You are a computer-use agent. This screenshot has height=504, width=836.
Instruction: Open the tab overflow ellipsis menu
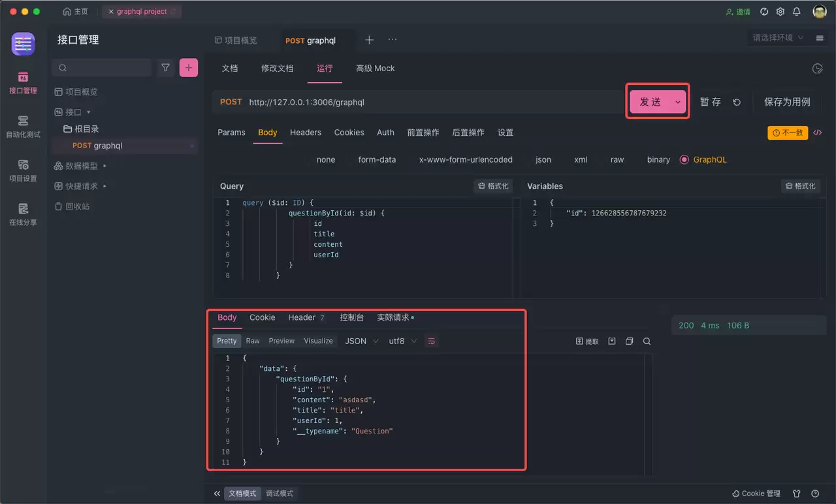point(393,40)
